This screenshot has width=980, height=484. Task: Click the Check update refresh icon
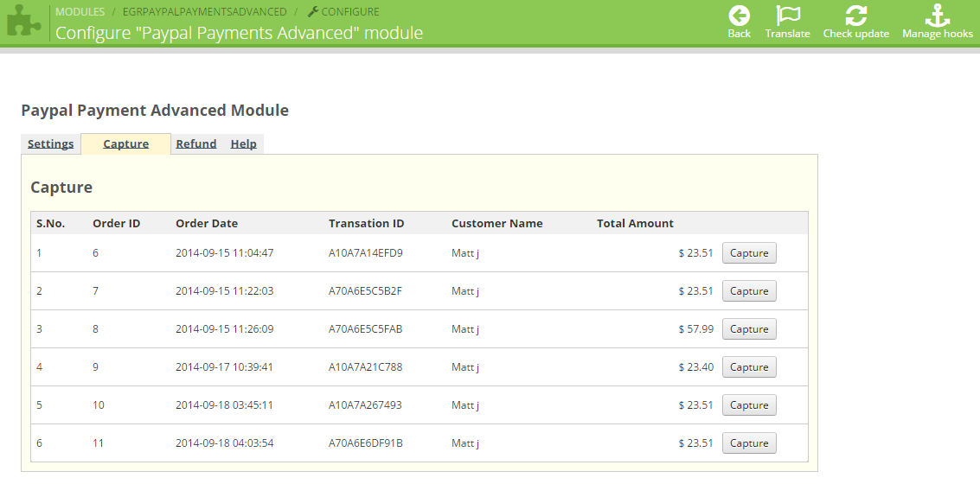855,16
